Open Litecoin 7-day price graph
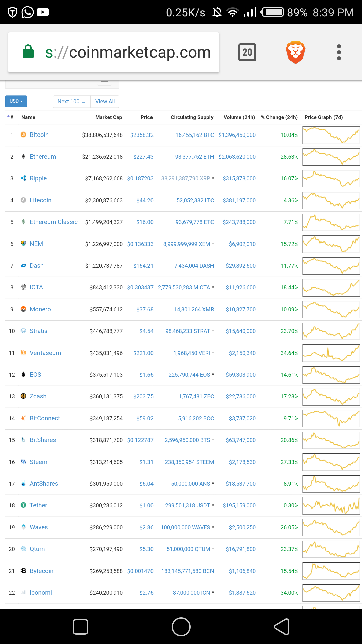362x644 pixels. coord(331,201)
